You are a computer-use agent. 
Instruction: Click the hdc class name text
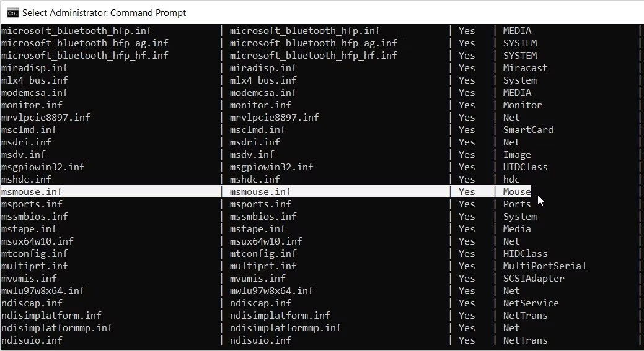pos(511,180)
